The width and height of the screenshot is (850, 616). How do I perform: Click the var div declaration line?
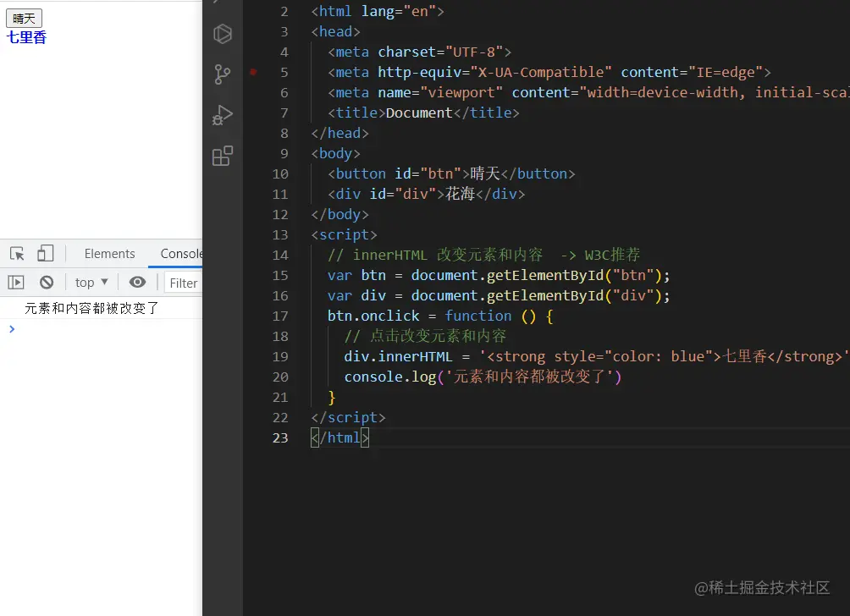(x=499, y=296)
